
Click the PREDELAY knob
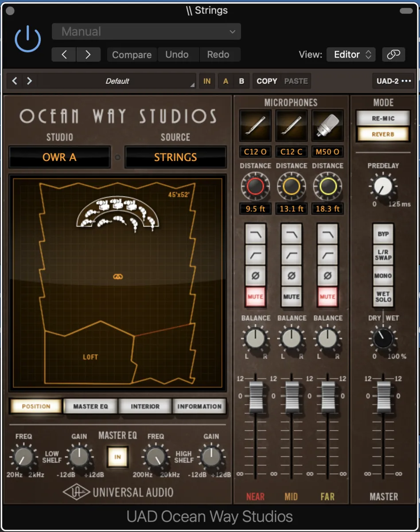(383, 187)
